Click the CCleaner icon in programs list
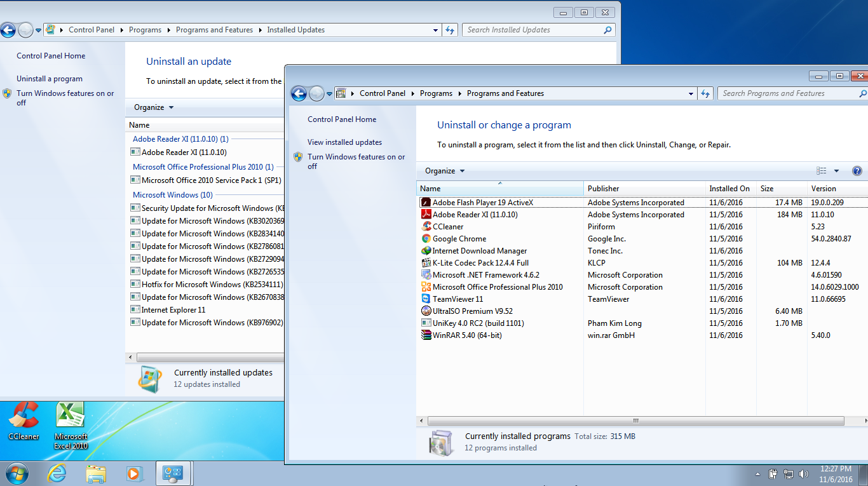Viewport: 868px width, 486px height. (426, 227)
